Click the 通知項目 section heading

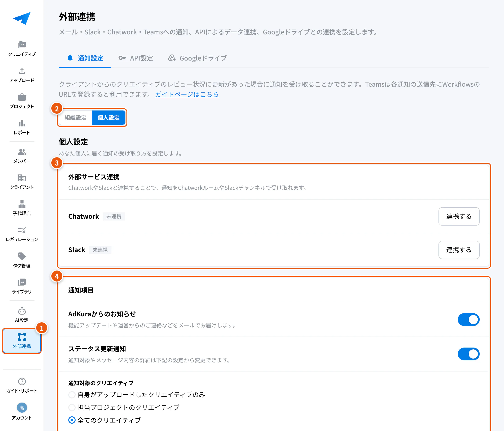(x=81, y=290)
